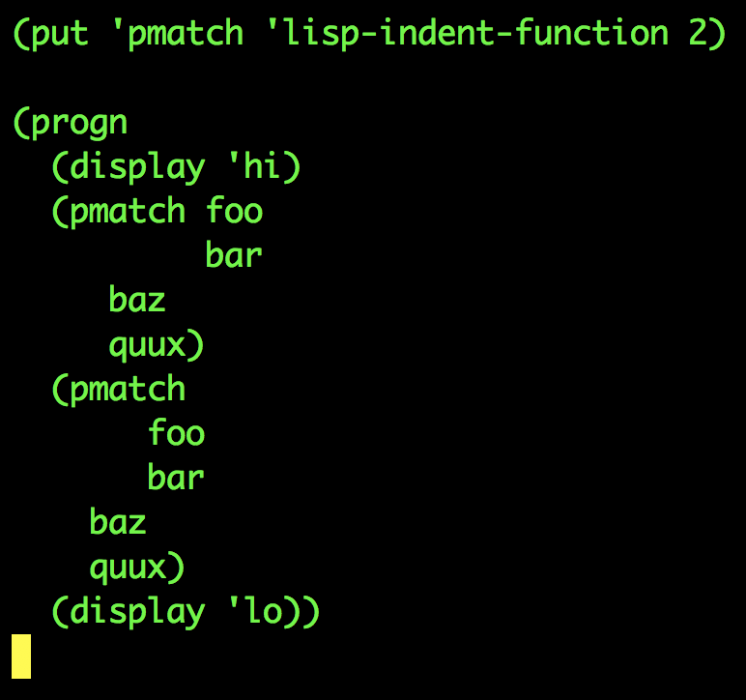
Task: Click 'lisp-indent-function symbol
Action: tap(468, 33)
